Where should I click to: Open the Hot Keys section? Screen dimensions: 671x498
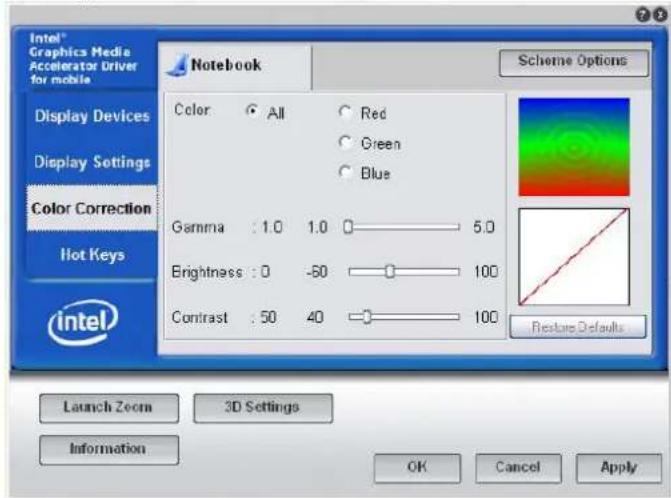point(92,255)
